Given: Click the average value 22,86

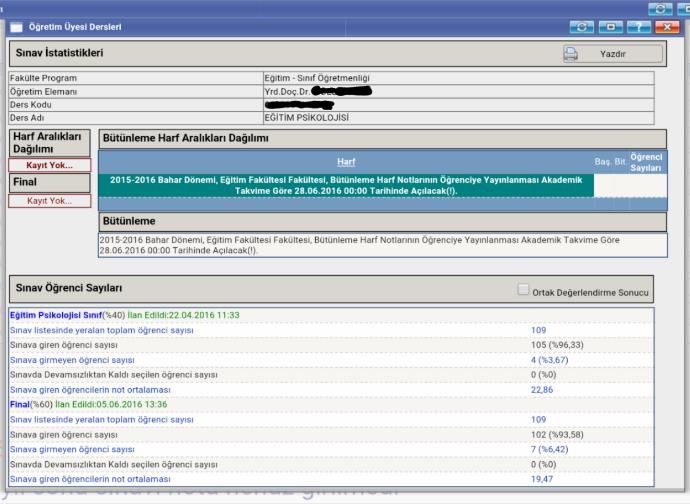Looking at the screenshot, I should [x=542, y=390].
